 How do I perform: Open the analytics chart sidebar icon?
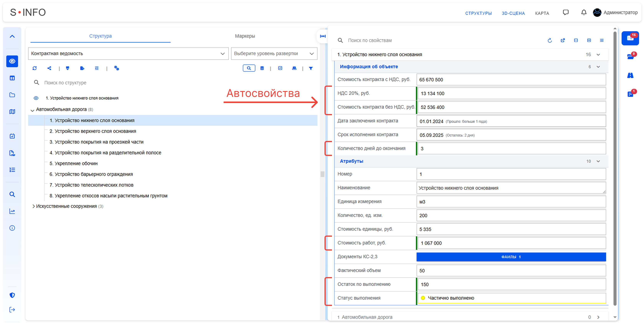click(x=12, y=211)
